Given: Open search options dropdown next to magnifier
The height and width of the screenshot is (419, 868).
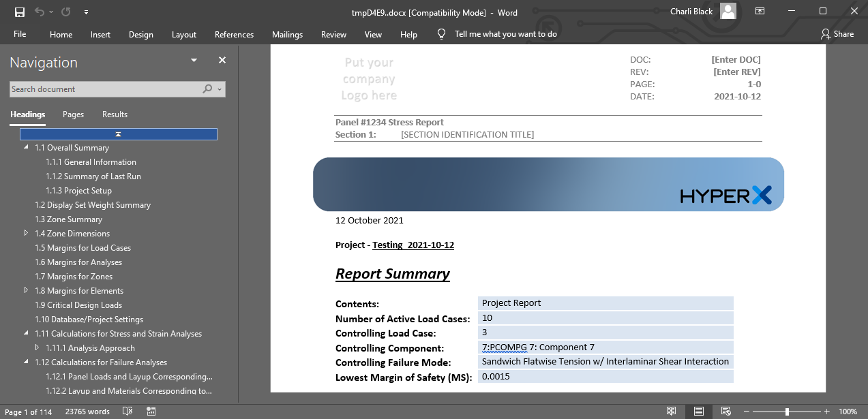Looking at the screenshot, I should [219, 89].
